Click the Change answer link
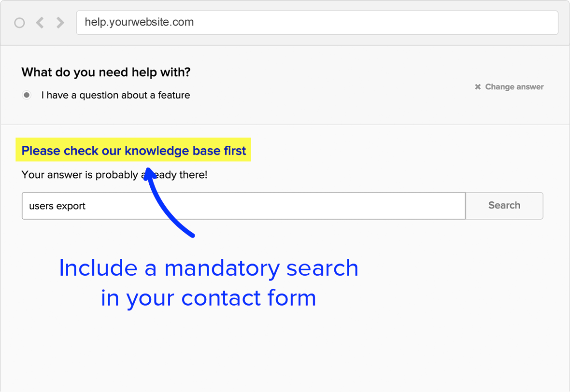570x392 pixels. point(514,87)
